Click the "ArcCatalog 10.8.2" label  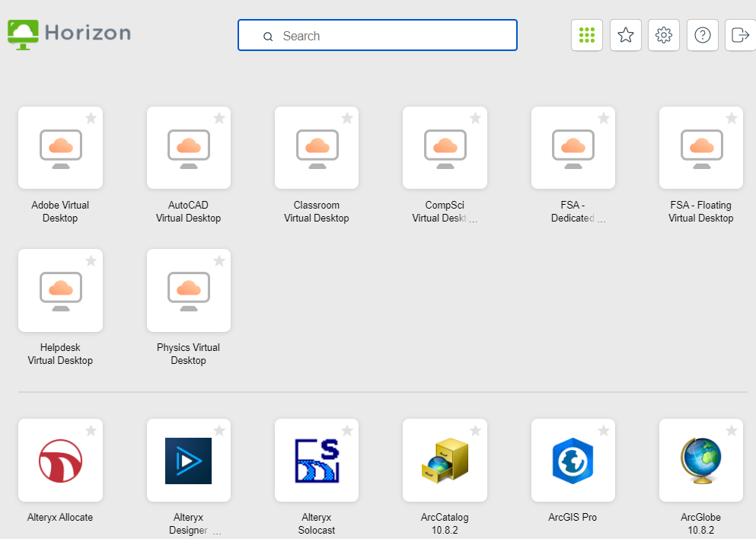click(445, 524)
